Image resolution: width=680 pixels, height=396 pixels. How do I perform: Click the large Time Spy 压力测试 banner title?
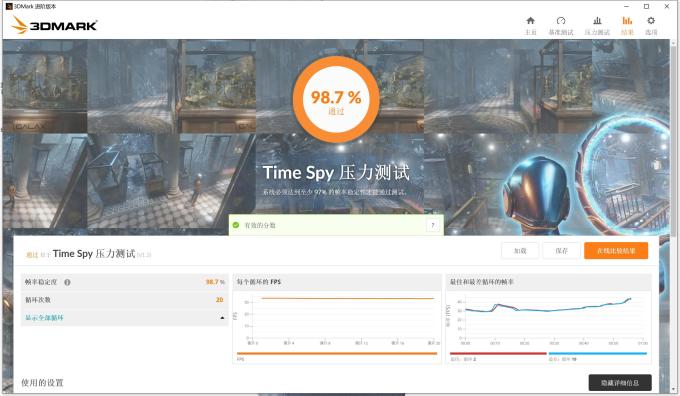(x=336, y=173)
